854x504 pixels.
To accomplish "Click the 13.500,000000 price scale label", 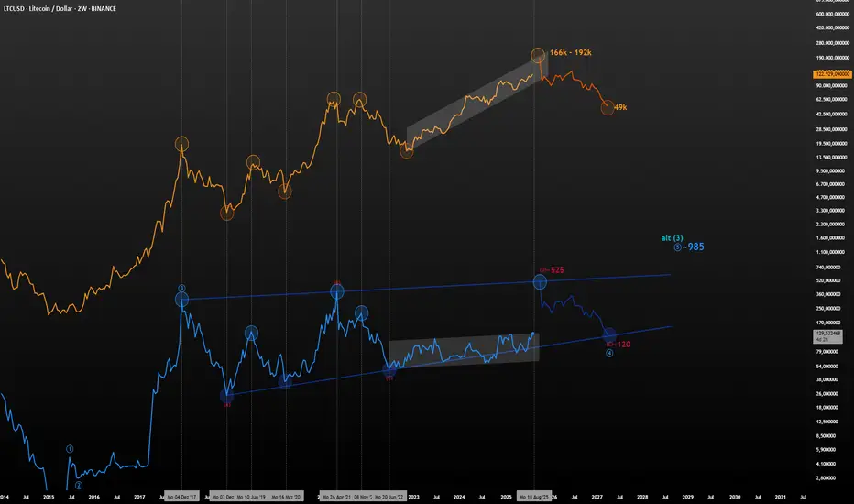I will click(832, 157).
